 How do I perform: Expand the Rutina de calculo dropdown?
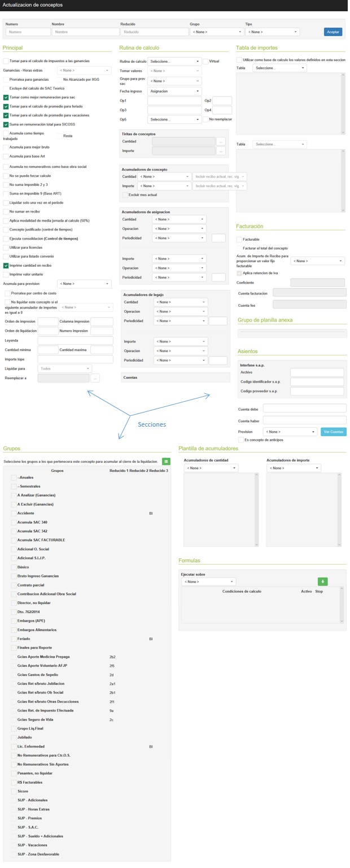pos(174,61)
